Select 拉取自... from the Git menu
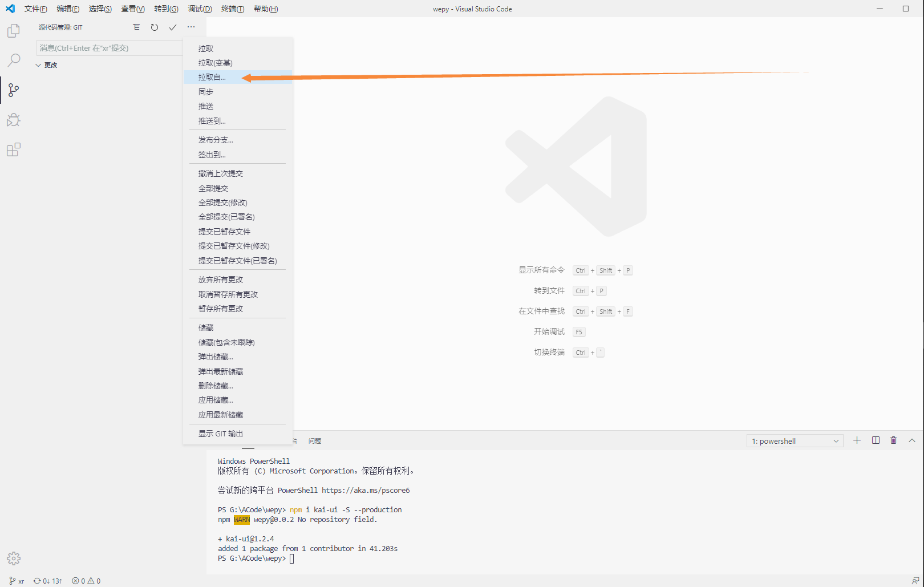This screenshot has height=587, width=924. (213, 77)
